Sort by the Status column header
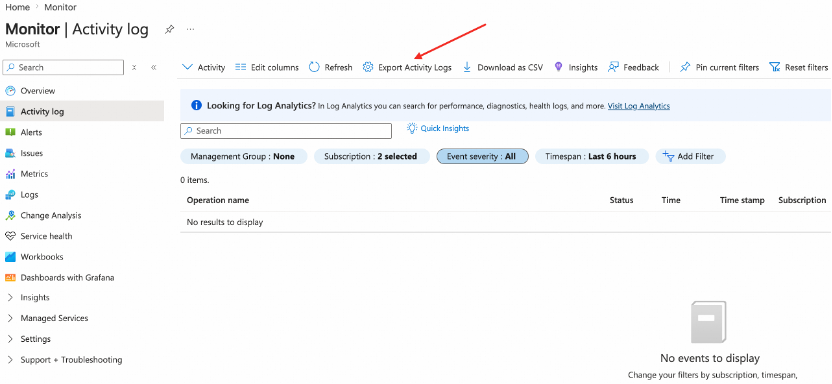 (621, 200)
